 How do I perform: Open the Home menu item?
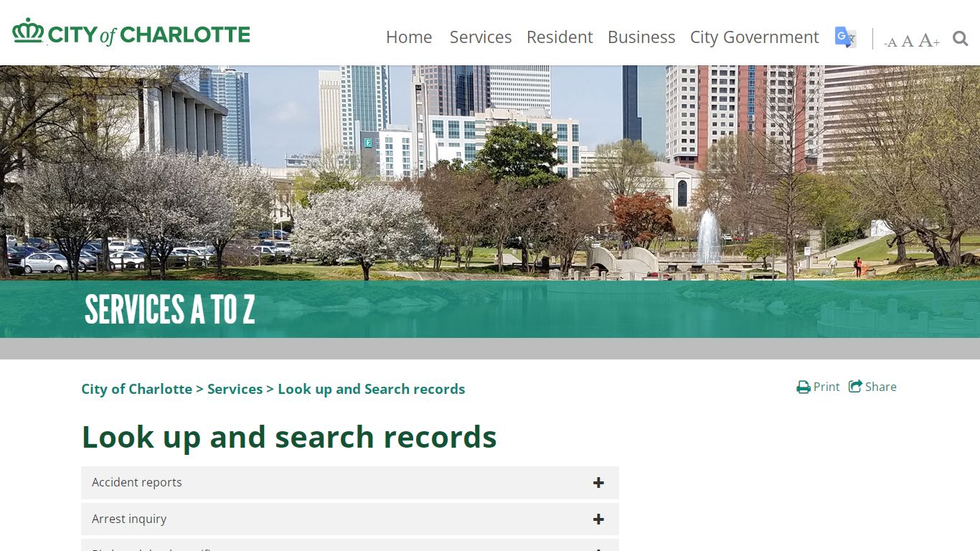(x=409, y=37)
